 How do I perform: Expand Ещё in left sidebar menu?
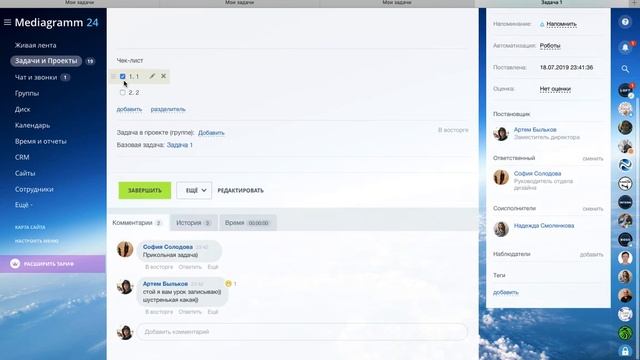(23, 205)
